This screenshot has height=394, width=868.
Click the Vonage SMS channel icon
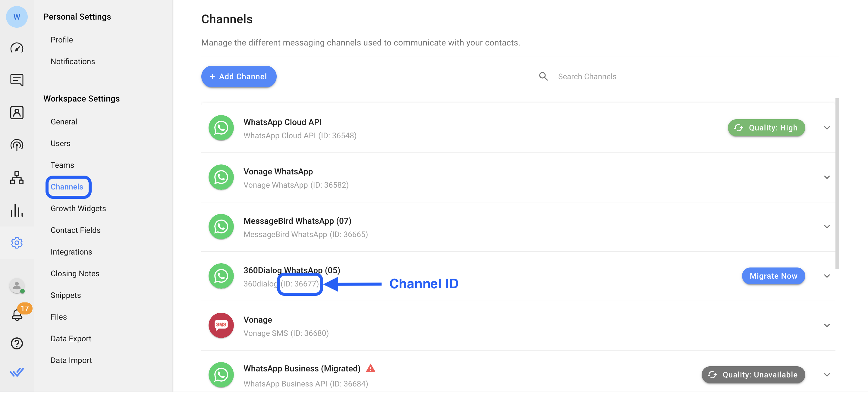[x=222, y=326]
